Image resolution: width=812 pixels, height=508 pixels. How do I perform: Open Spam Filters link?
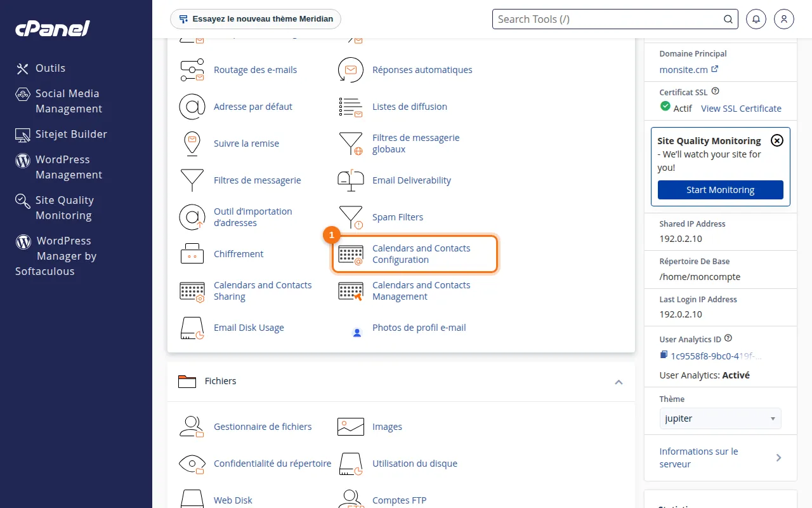click(398, 217)
